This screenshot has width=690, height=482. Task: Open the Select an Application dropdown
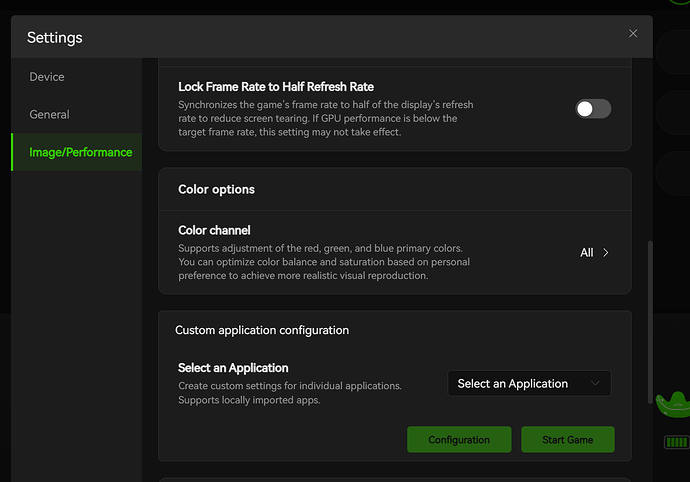[x=529, y=383]
